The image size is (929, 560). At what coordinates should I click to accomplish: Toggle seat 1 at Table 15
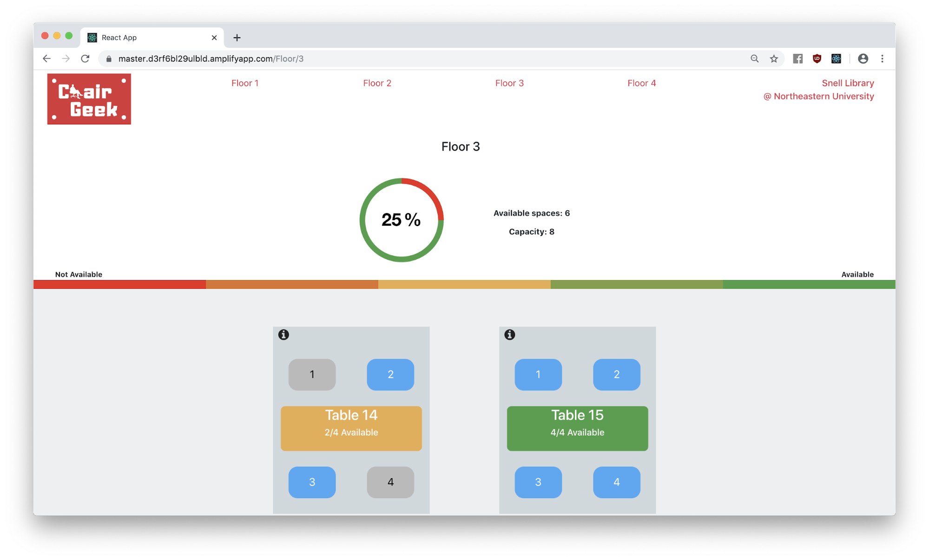click(x=538, y=374)
